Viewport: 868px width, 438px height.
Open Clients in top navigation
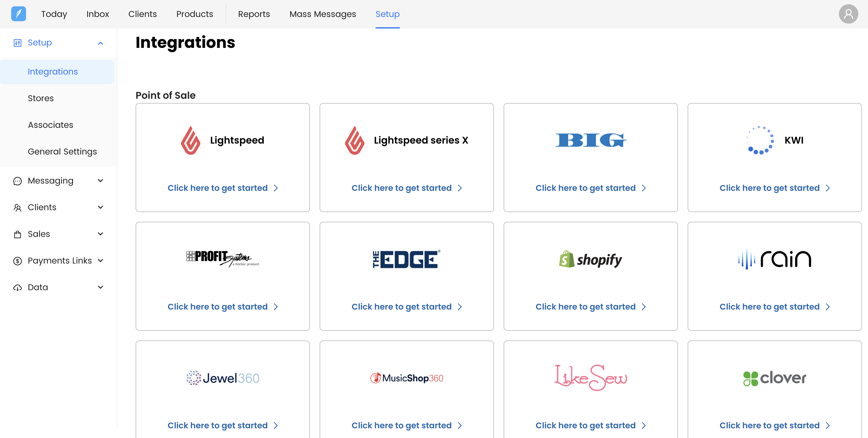point(143,14)
